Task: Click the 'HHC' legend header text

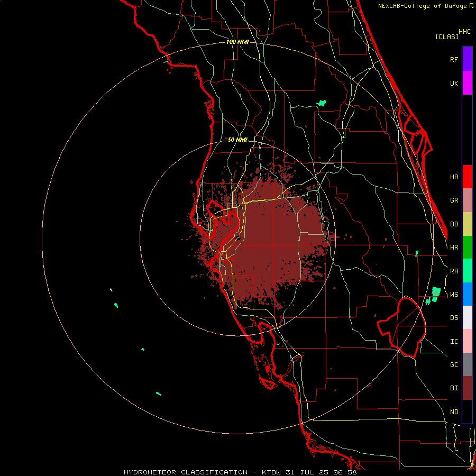Action: coord(464,32)
